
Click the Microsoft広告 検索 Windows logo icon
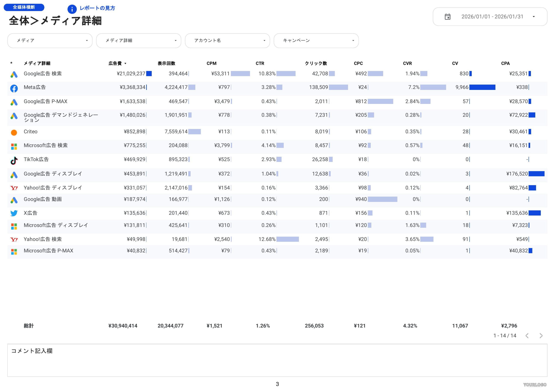pos(14,146)
